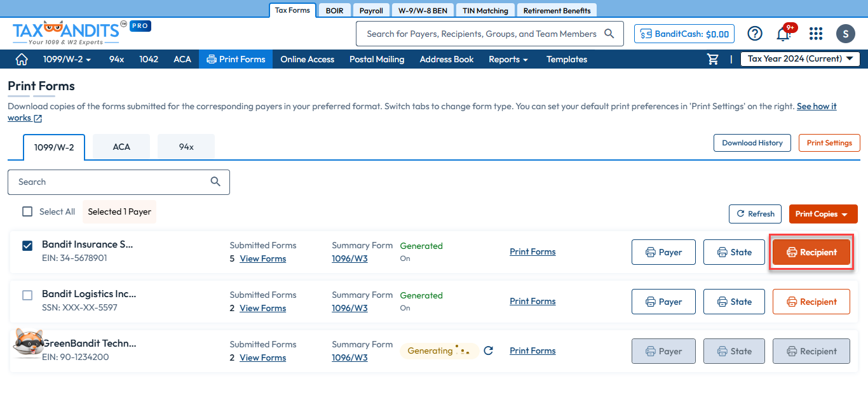Viewport: 868px width, 407px height.
Task: Go to Online Access
Action: 308,59
